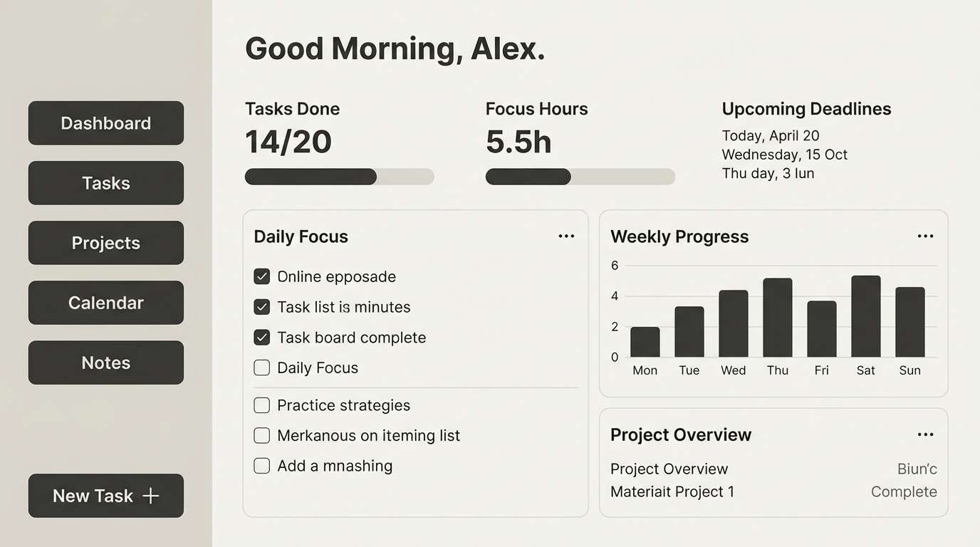Viewport: 980px width, 547px height.
Task: Open the Daily Focus options menu
Action: 566,236
